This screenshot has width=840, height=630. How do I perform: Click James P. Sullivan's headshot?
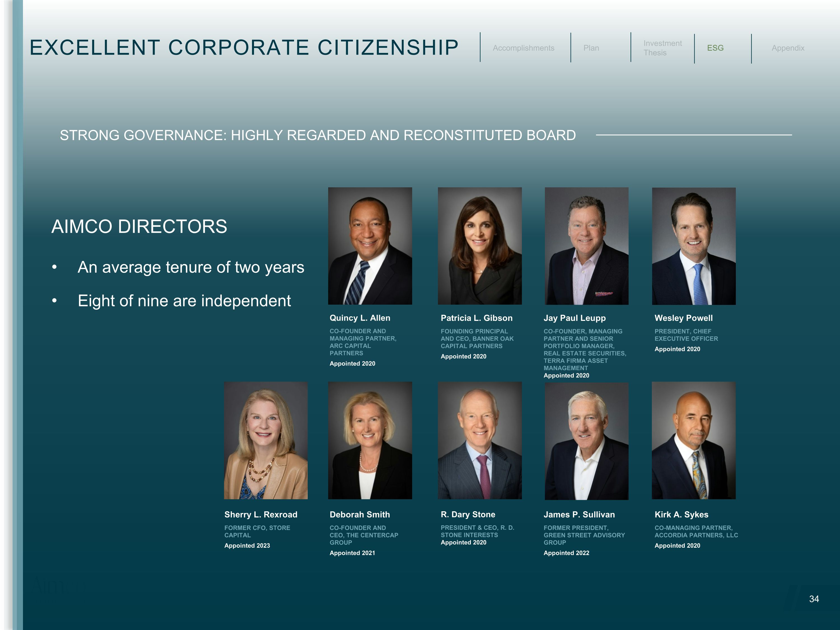586,440
